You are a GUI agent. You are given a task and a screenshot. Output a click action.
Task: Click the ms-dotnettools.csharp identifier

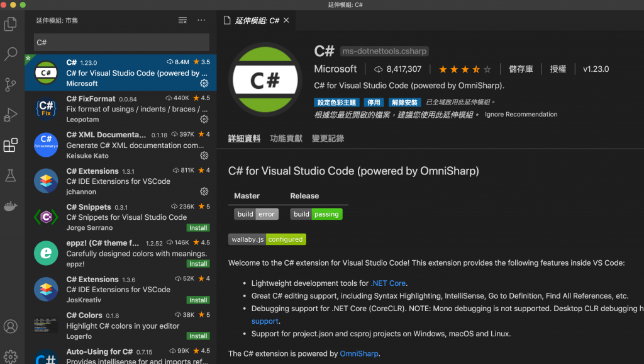(x=384, y=51)
